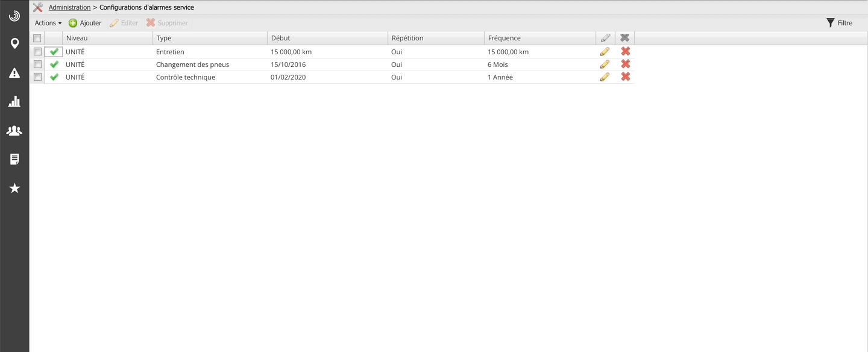Screen dimensions: 868x352
Task: Click the green check status for Entretien
Action: (x=54, y=52)
